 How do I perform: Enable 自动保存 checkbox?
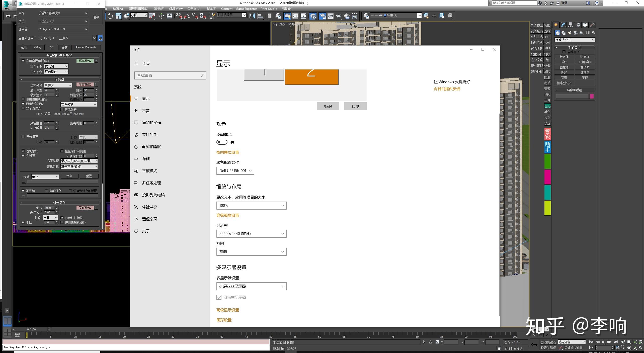[46, 191]
